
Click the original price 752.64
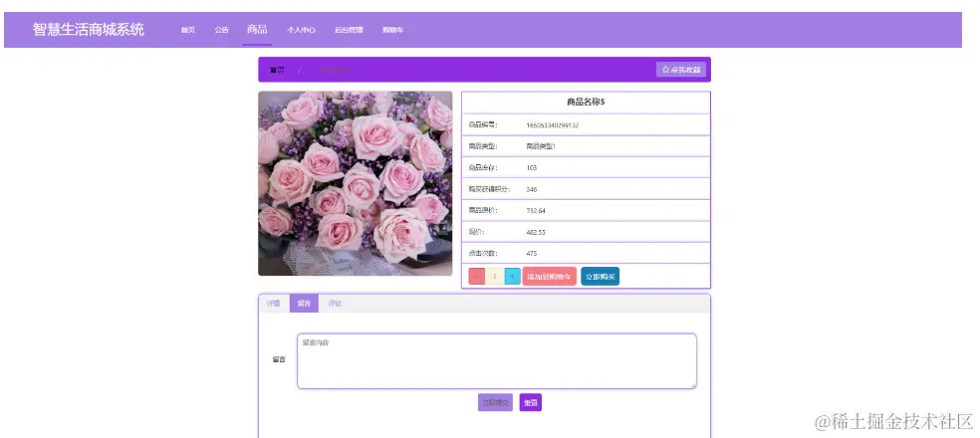[x=536, y=211]
